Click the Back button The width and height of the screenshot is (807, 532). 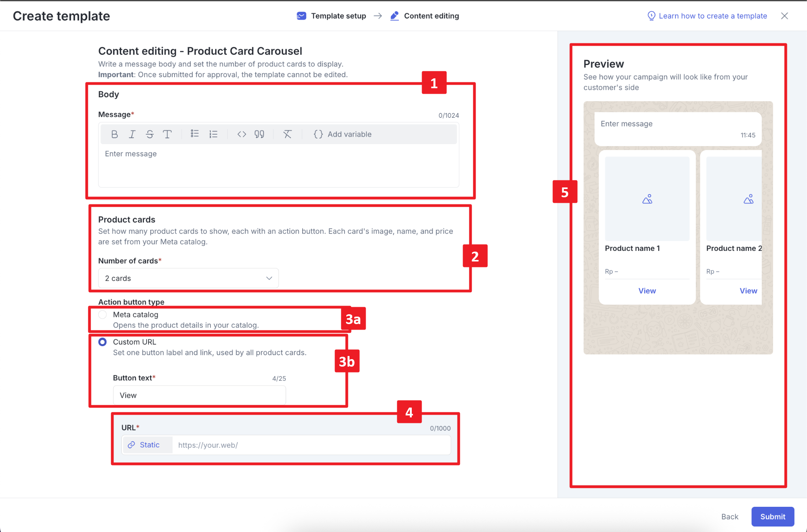point(730,517)
